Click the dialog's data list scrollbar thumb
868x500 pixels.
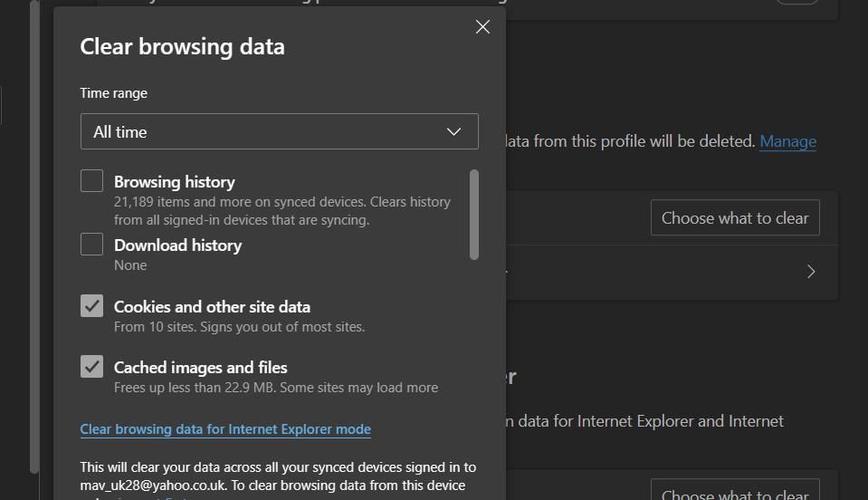point(474,215)
